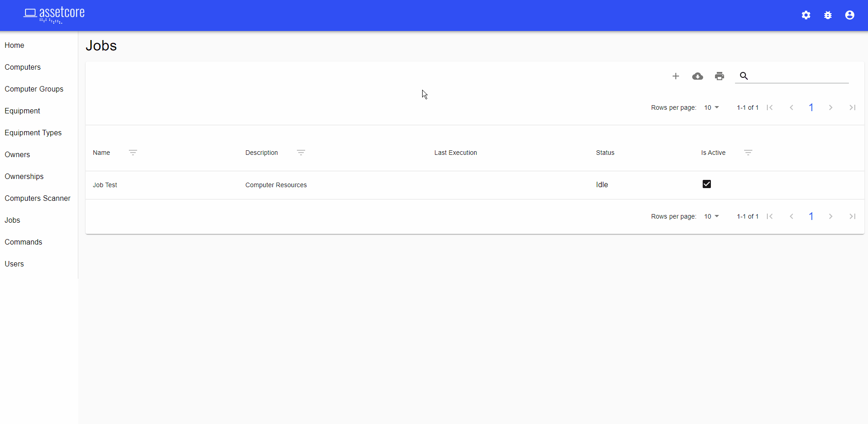Go to first page in top pagination
The height and width of the screenshot is (424, 868).
[x=770, y=107]
